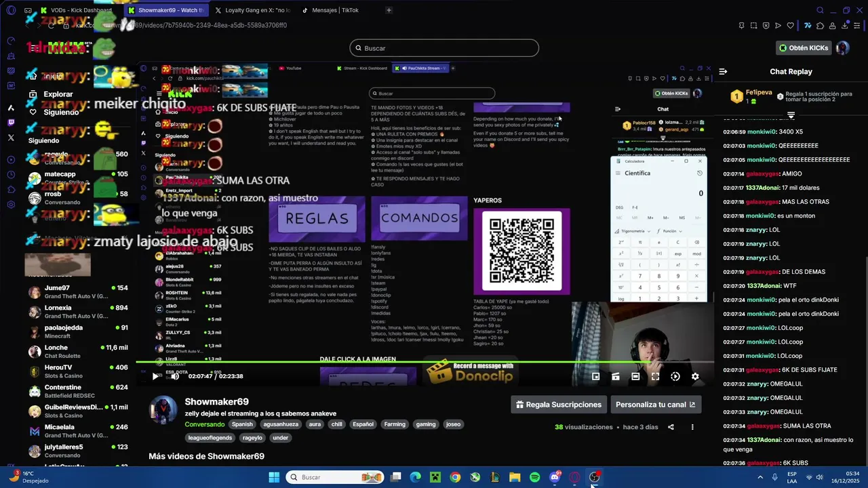
Task: Click the browser pin toolbar icon
Action: pos(741,26)
